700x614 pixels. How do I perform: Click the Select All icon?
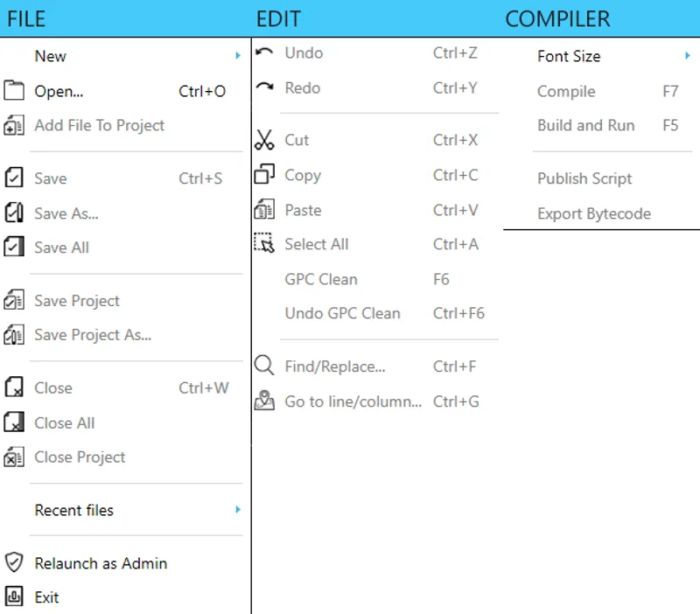point(264,244)
